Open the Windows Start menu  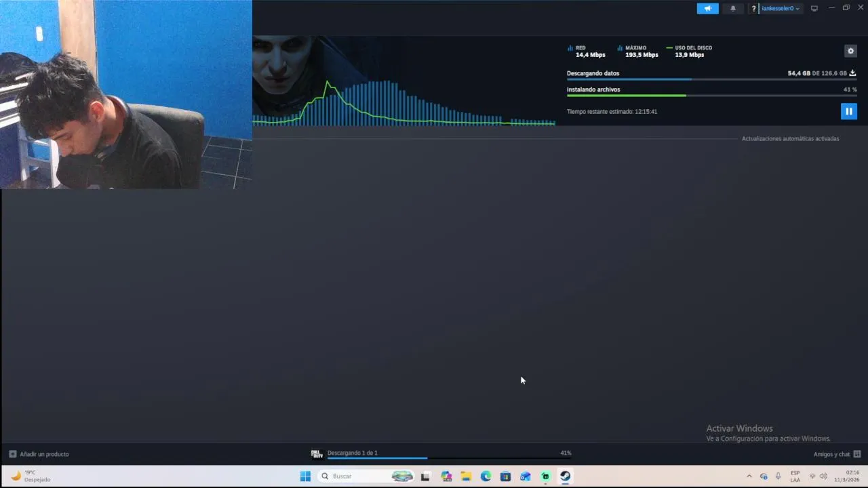(x=305, y=476)
